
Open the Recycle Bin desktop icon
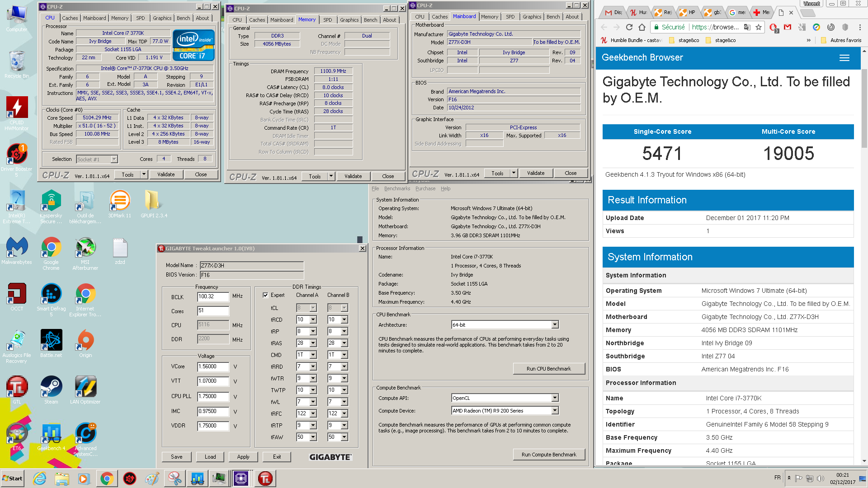pos(17,64)
